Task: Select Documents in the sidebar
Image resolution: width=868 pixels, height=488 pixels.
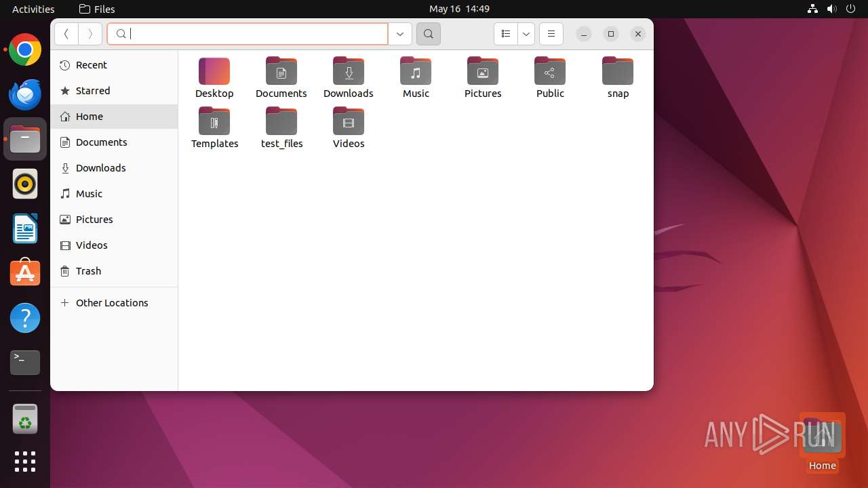Action: coord(114,142)
